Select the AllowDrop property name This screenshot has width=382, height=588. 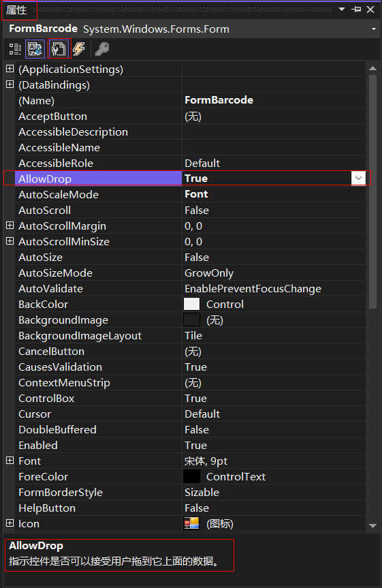(x=45, y=179)
